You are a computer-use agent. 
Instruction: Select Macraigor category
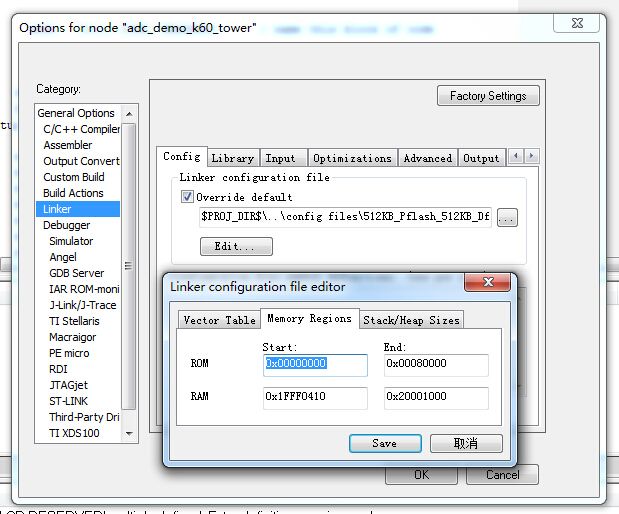(x=73, y=337)
